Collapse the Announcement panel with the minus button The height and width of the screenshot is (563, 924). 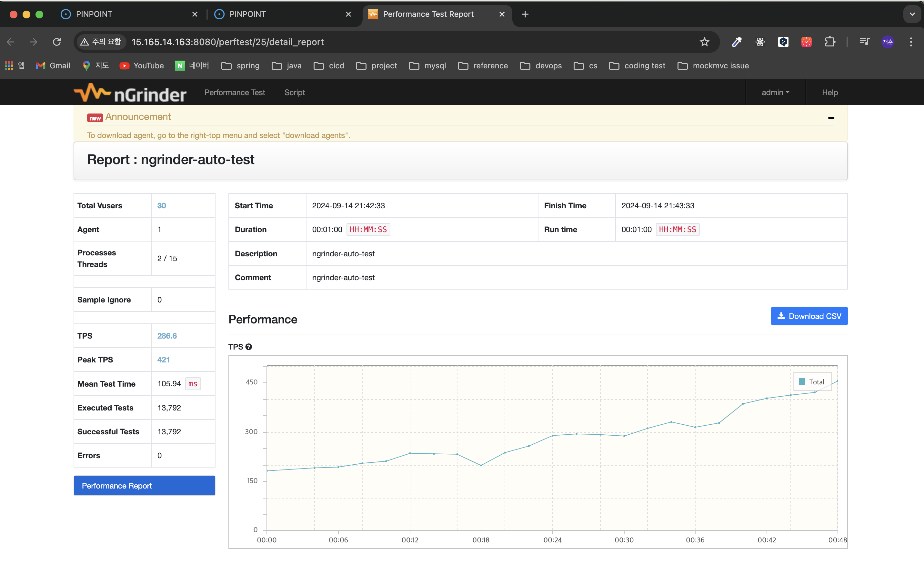pos(831,118)
